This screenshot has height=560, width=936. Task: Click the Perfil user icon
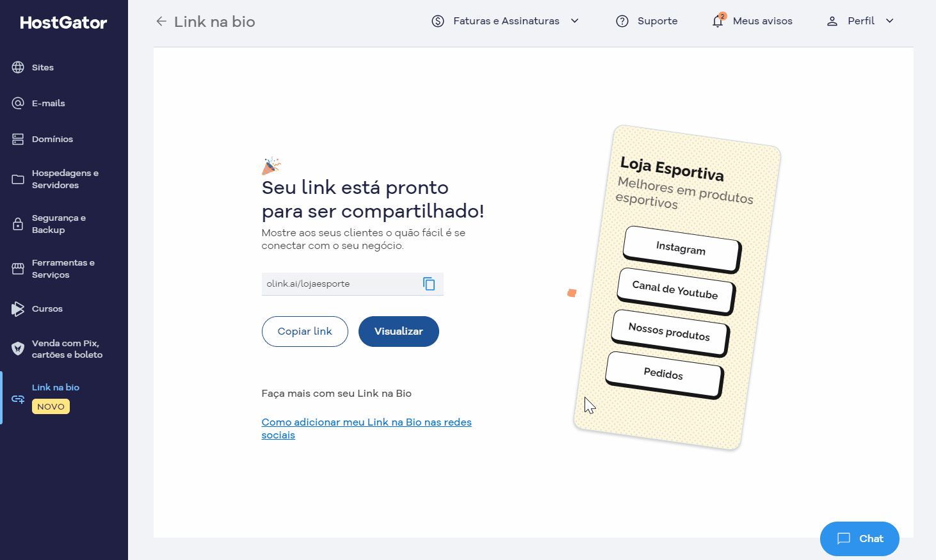(832, 21)
